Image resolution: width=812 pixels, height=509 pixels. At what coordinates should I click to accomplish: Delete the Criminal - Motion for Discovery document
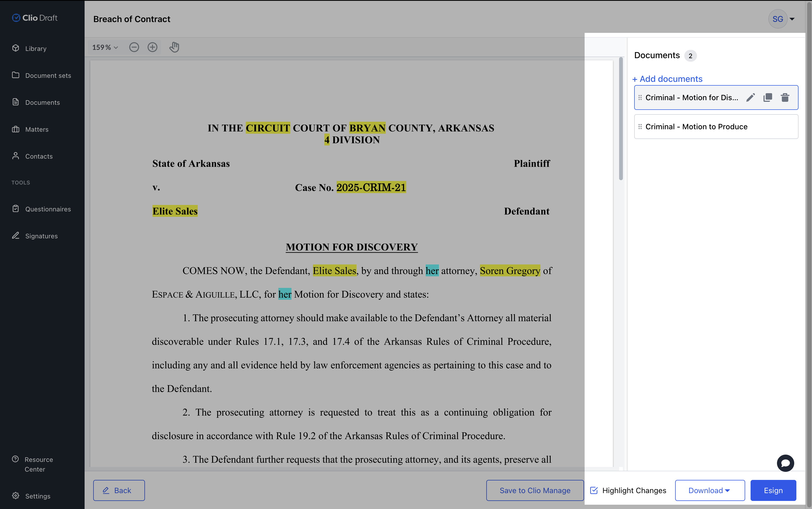click(785, 97)
